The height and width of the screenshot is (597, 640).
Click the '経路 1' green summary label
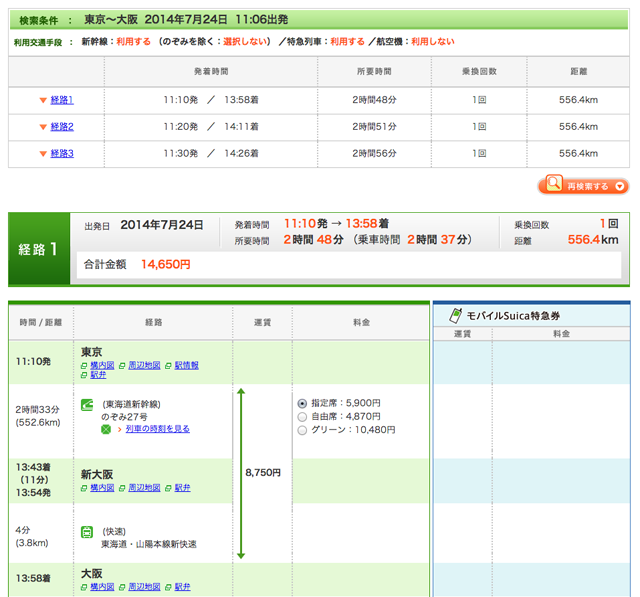(39, 249)
